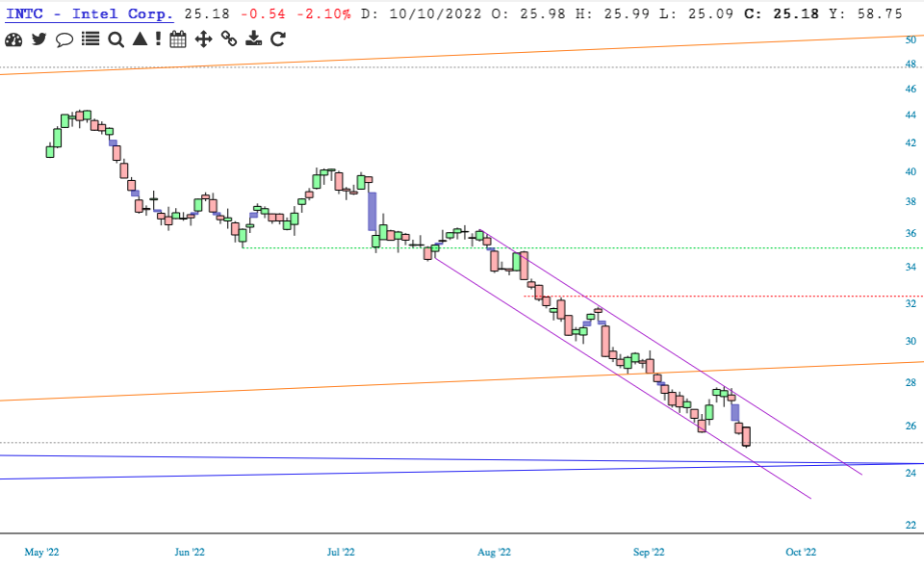This screenshot has height=569, width=924.
Task: Click the -2.10% percent change value
Action: click(x=323, y=13)
